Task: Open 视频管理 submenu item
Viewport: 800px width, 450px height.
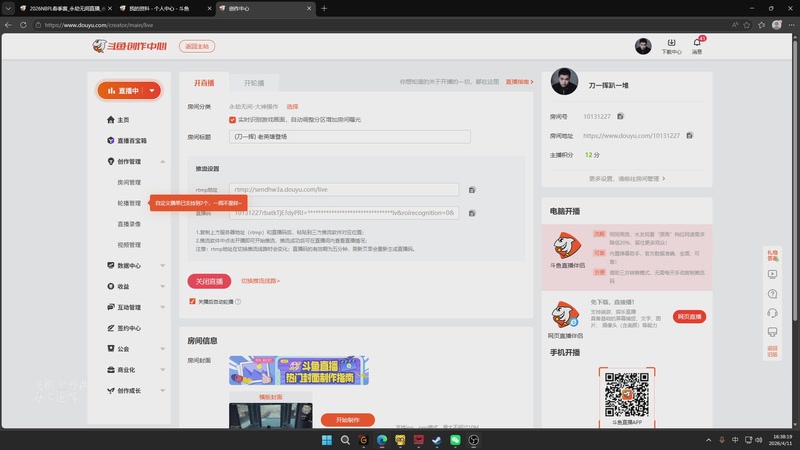Action: coord(129,245)
